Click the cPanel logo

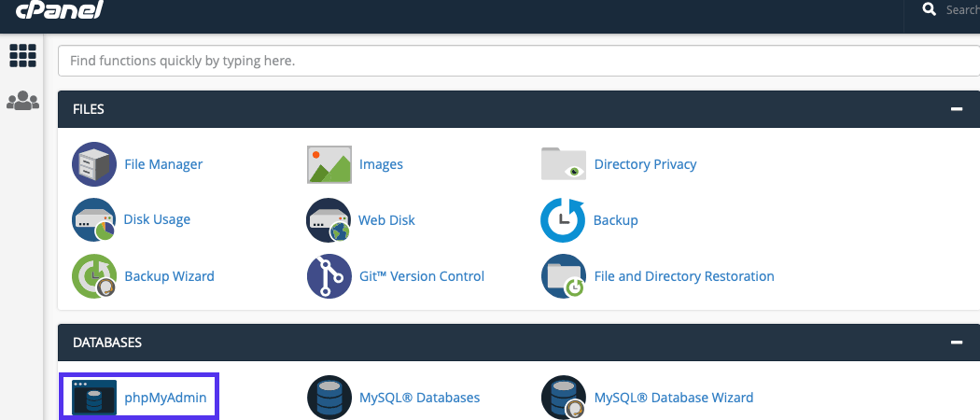coord(58,9)
